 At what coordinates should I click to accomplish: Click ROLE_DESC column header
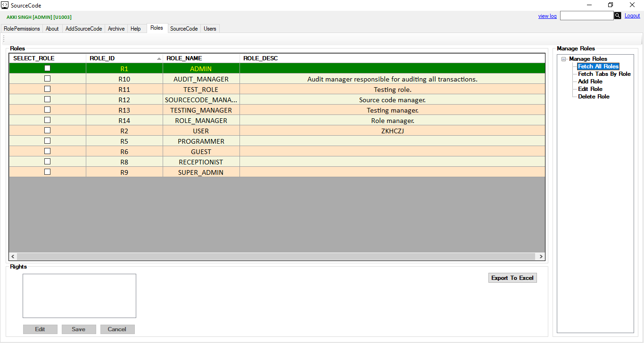pyautogui.click(x=392, y=58)
